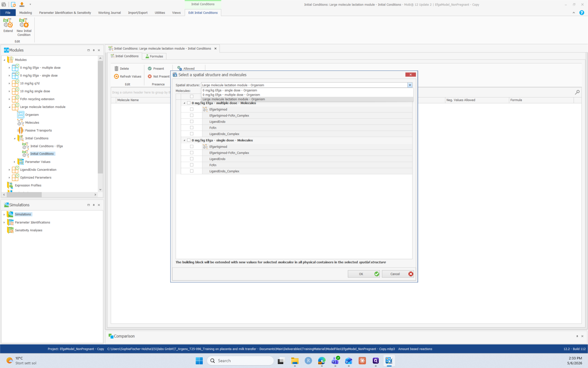Click the search magnifier icon in grid
588x368 pixels.
[x=577, y=92]
